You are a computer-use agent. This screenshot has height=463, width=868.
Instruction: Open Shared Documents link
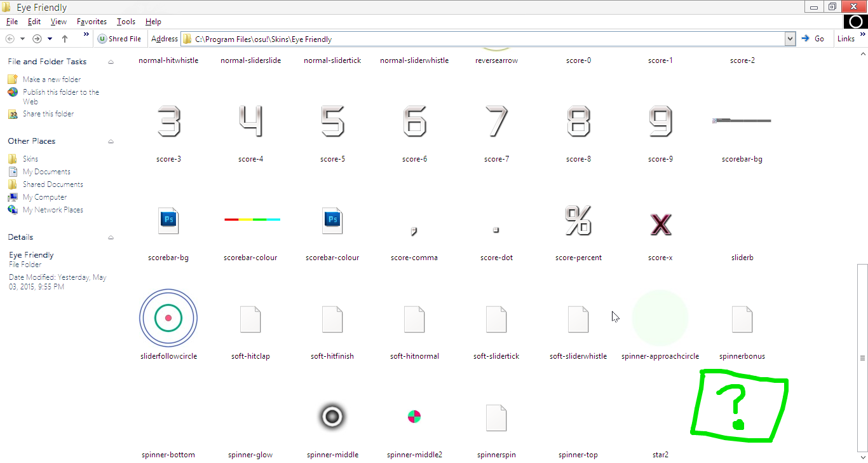click(53, 184)
